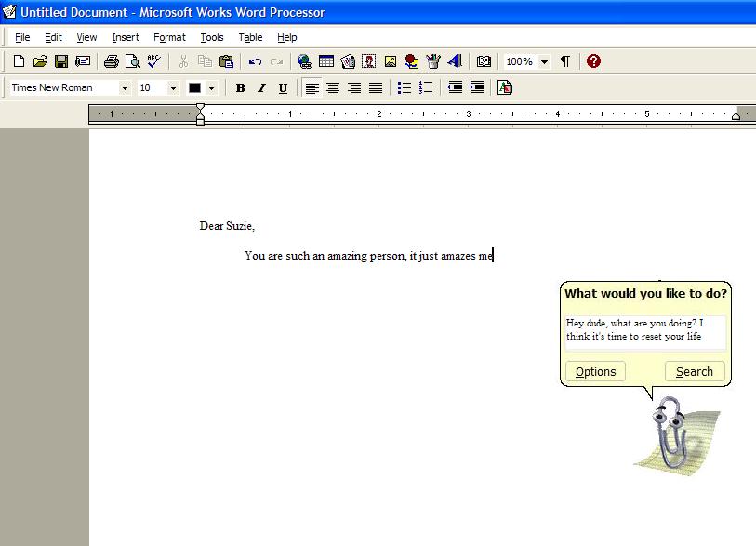Screen dimensions: 756x546
Task: Open the Help menu
Action: coord(287,37)
